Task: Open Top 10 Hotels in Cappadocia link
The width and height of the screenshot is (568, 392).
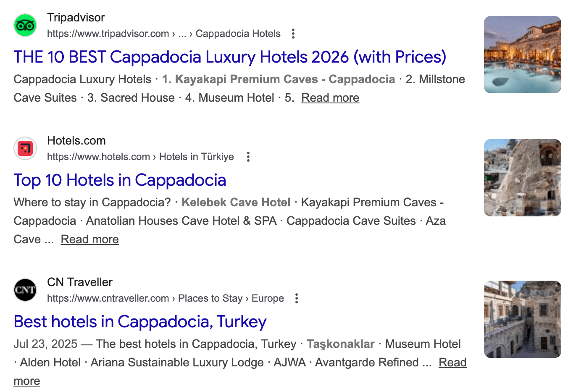Action: 120,180
